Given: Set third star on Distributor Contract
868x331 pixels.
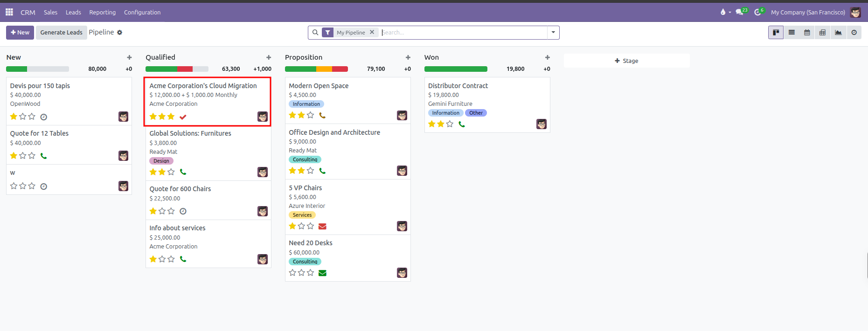Looking at the screenshot, I should 450,124.
